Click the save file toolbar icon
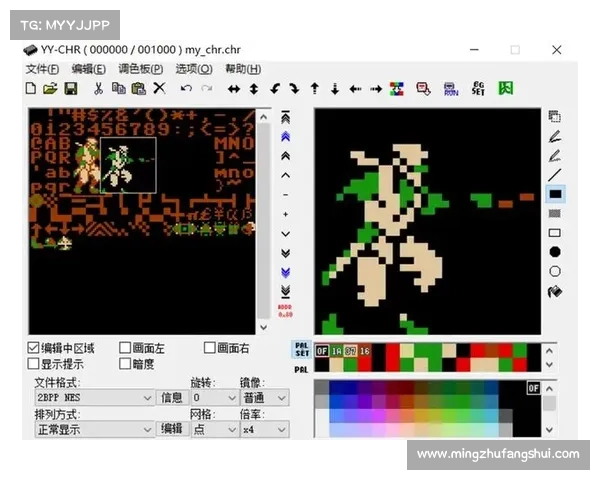Screen dimensions: 600x480 (71, 89)
